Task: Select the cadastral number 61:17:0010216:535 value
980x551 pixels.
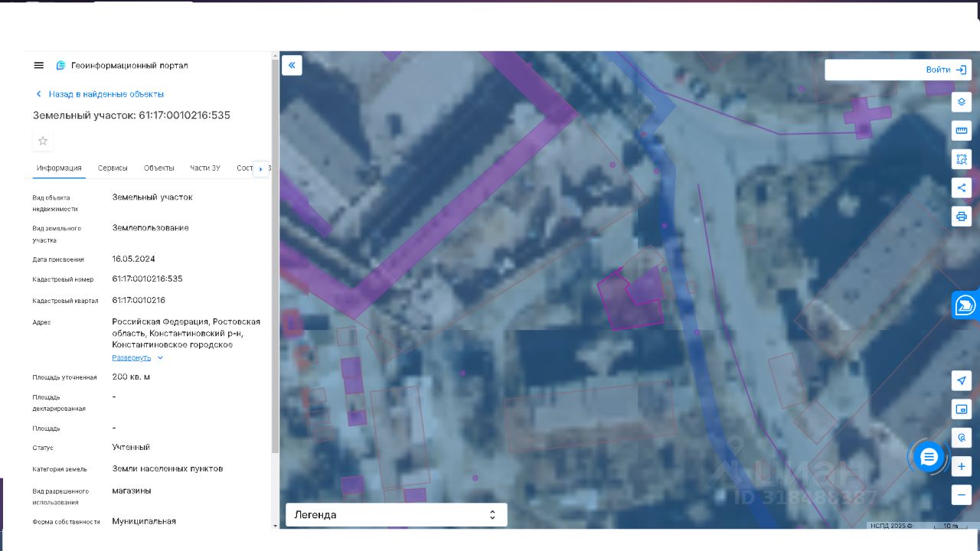Action: coord(147,279)
